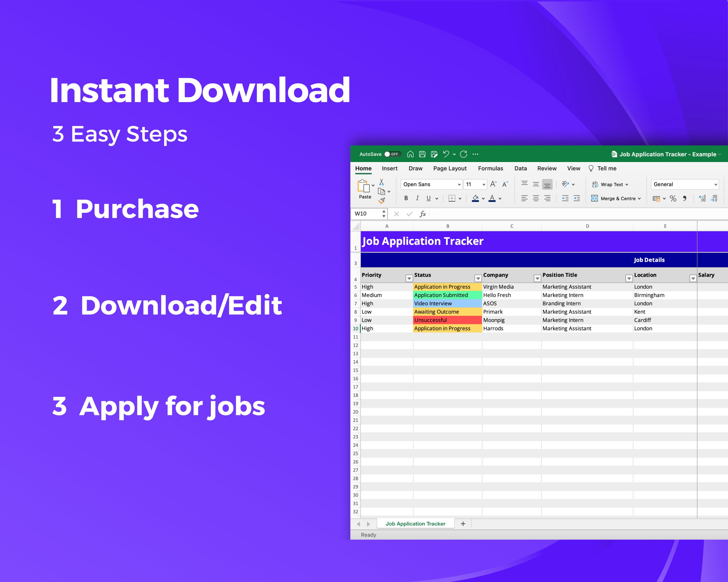Open the Status column filter dropdown
The image size is (728, 582).
pyautogui.click(x=478, y=278)
